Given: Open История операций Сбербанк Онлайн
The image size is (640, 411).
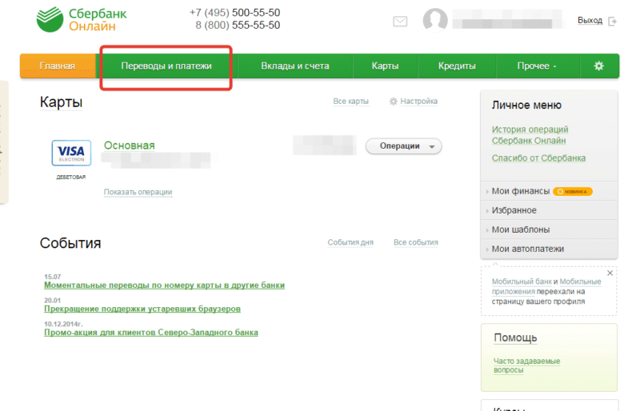Looking at the screenshot, I should (x=530, y=135).
